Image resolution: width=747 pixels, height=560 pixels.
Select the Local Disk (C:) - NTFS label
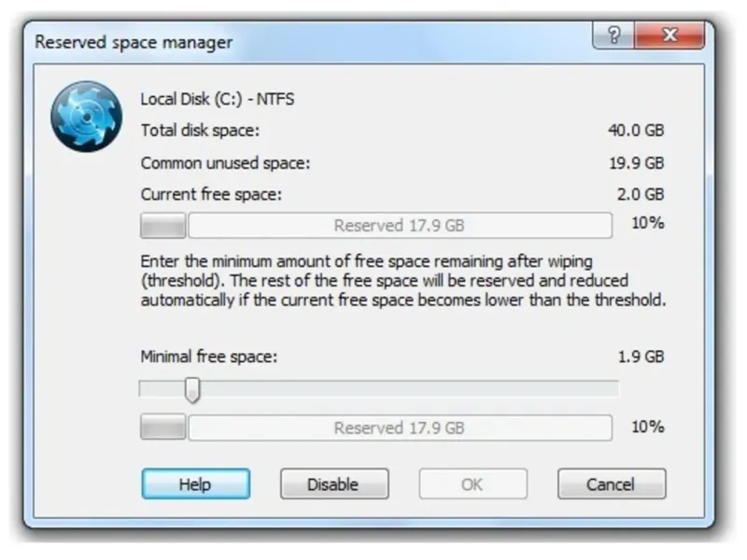point(218,99)
